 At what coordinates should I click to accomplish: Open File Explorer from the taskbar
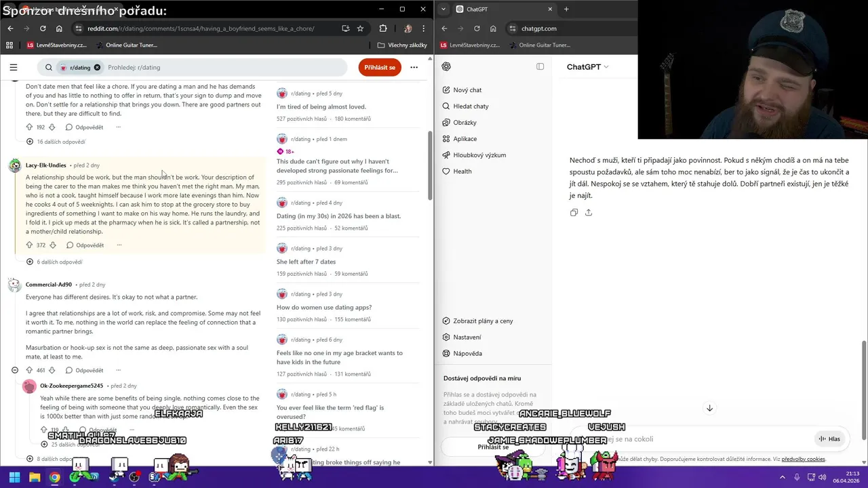[35, 477]
